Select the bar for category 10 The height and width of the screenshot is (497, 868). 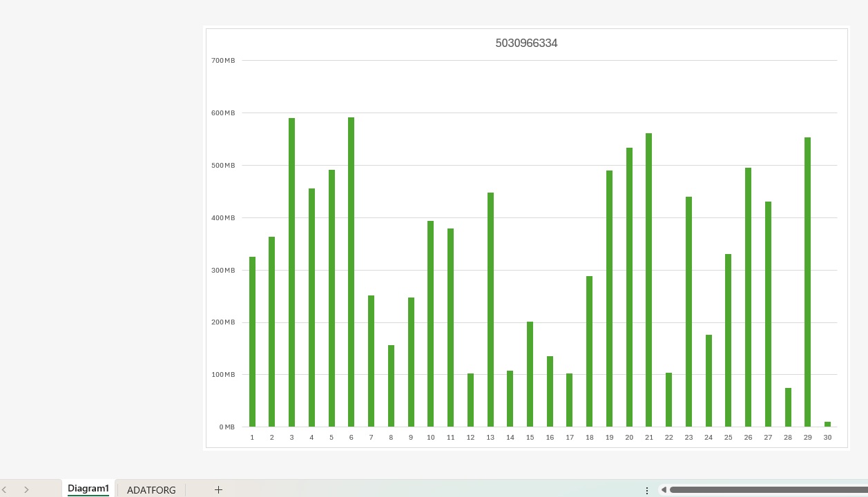[430, 323]
